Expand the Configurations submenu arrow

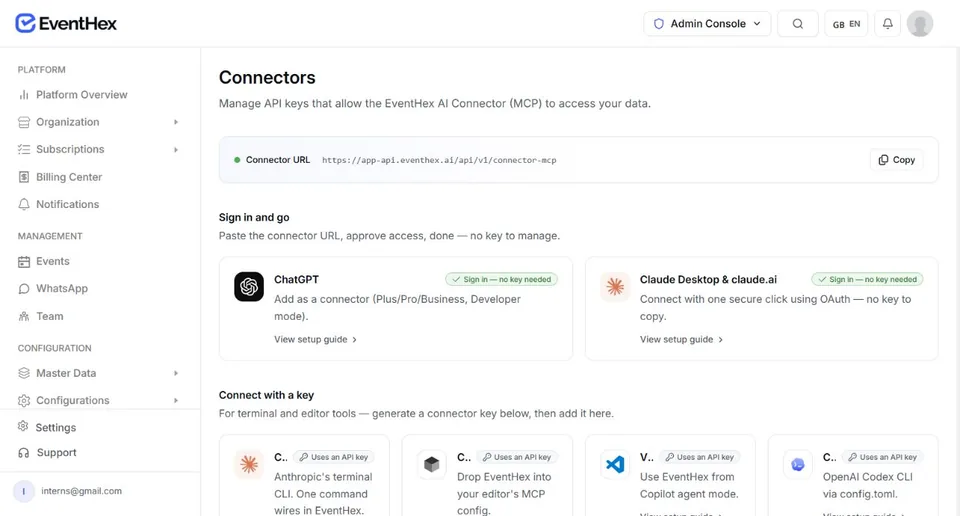[x=176, y=400]
